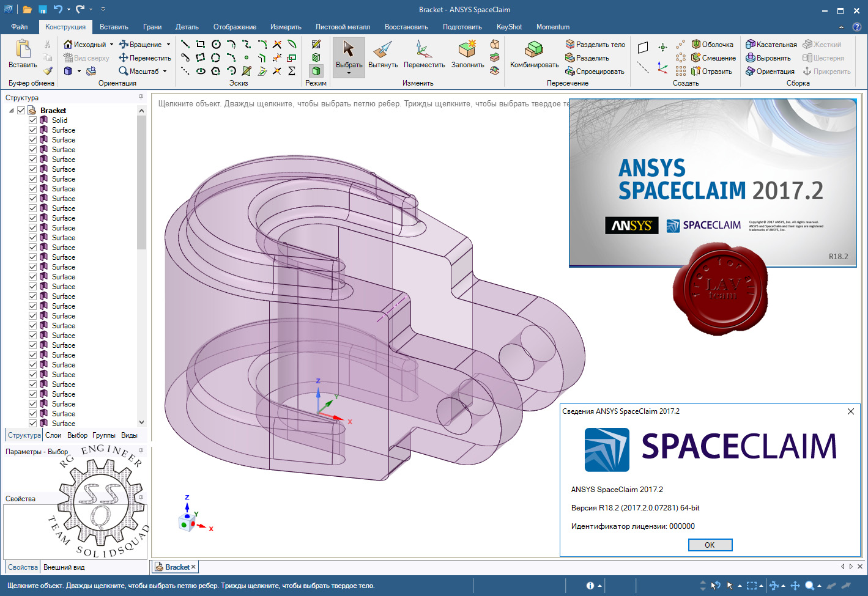868x596 pixels.
Task: Select the Оболочка (Shell) tool
Action: [713, 44]
